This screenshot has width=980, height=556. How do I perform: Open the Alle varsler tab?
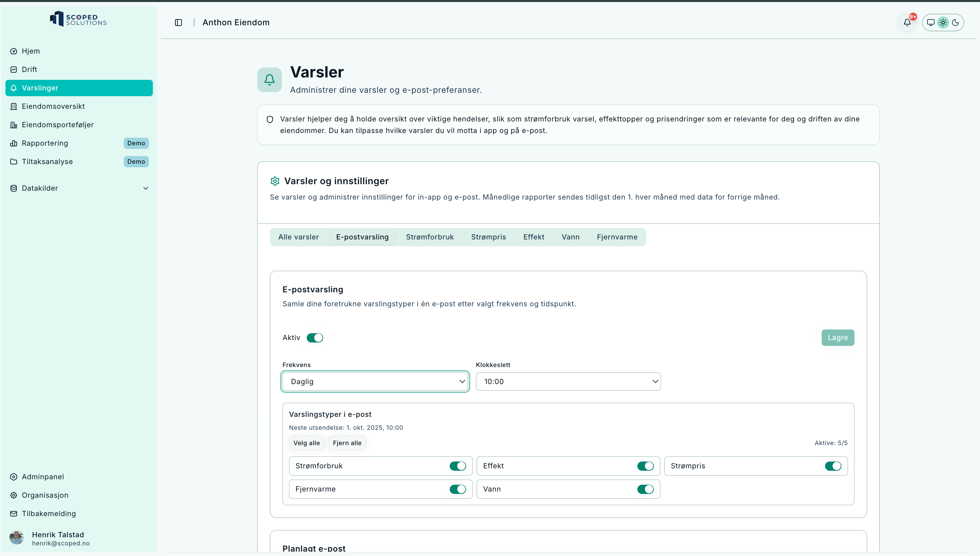[298, 237]
